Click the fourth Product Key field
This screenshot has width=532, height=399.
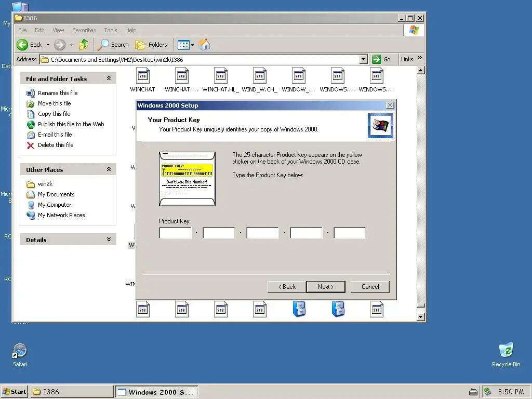pyautogui.click(x=306, y=233)
